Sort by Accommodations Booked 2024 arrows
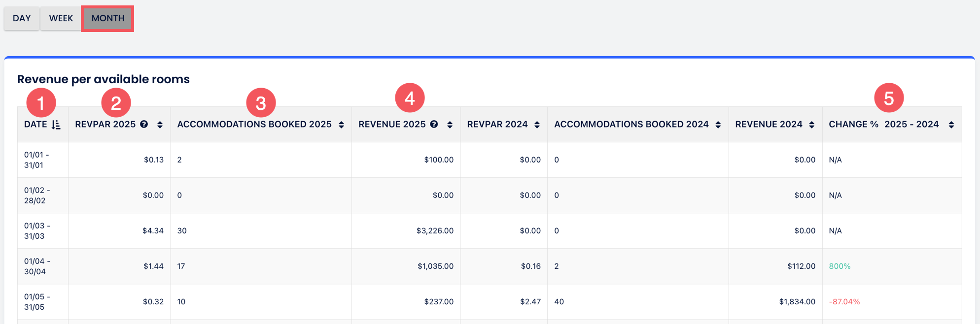This screenshot has width=980, height=324. click(718, 125)
